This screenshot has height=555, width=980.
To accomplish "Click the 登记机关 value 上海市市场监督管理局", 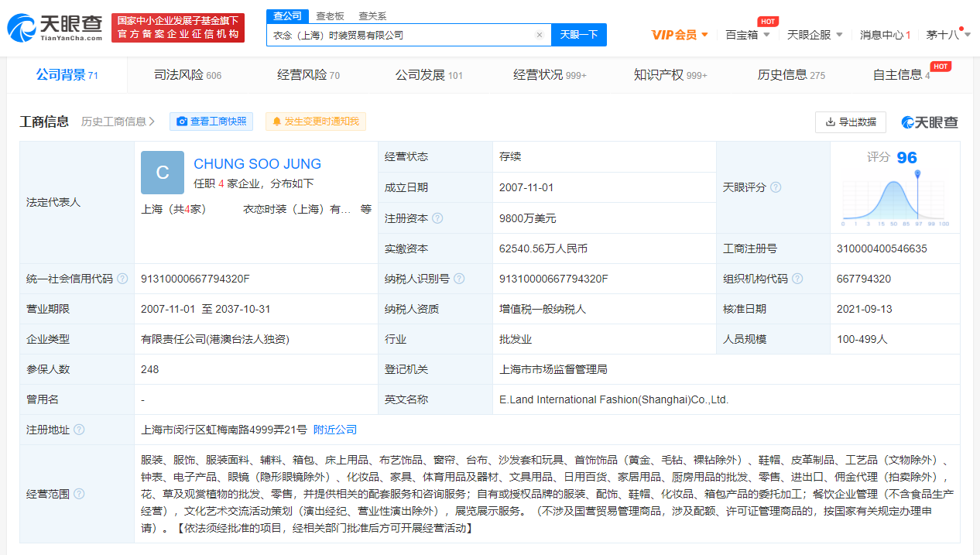I will 553,369.
